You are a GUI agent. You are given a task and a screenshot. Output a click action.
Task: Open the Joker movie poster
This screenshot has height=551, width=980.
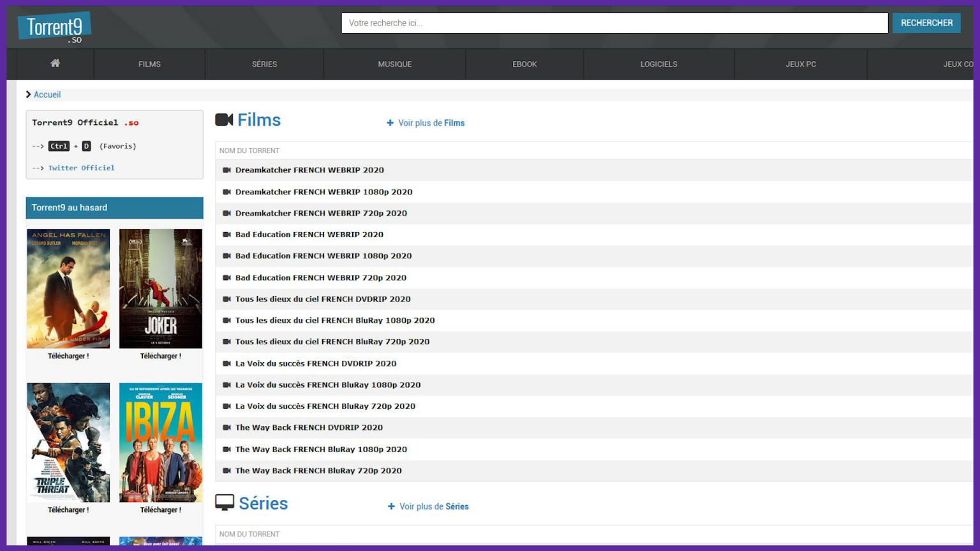click(161, 288)
